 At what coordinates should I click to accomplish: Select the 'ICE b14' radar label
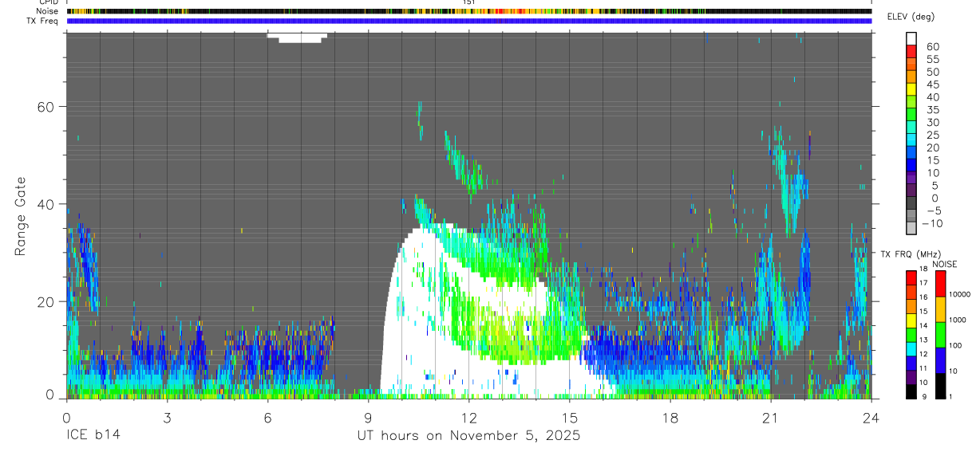tap(94, 435)
